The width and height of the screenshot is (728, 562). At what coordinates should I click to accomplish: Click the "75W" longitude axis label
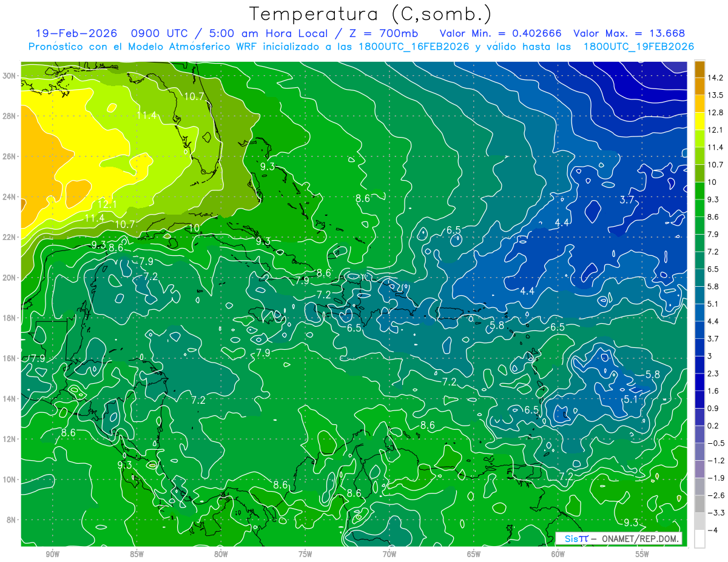[x=305, y=554]
